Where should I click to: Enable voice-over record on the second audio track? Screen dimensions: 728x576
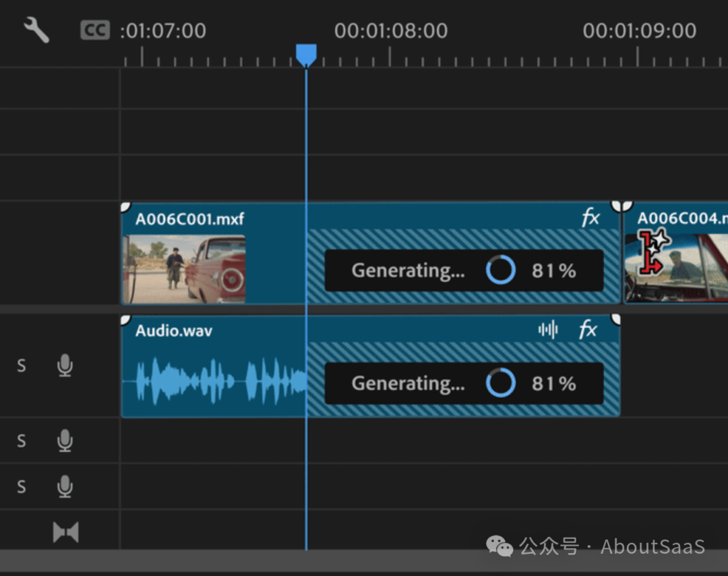click(65, 440)
